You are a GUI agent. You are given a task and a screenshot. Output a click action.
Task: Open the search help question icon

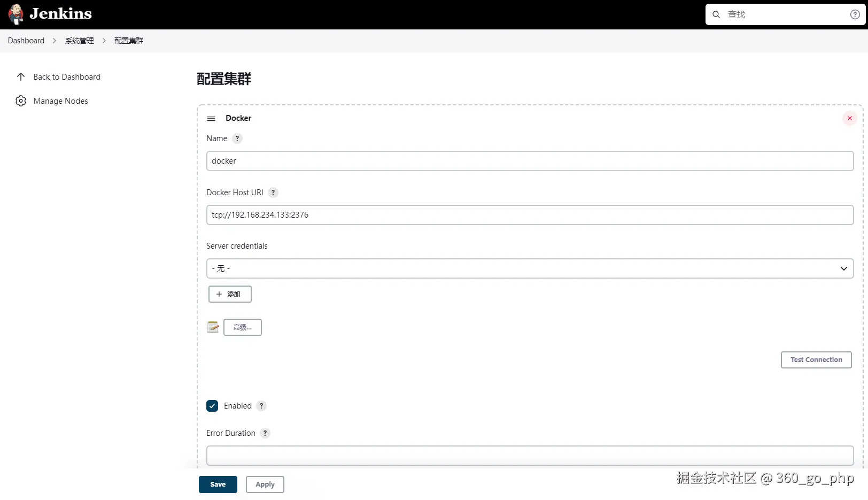(855, 14)
